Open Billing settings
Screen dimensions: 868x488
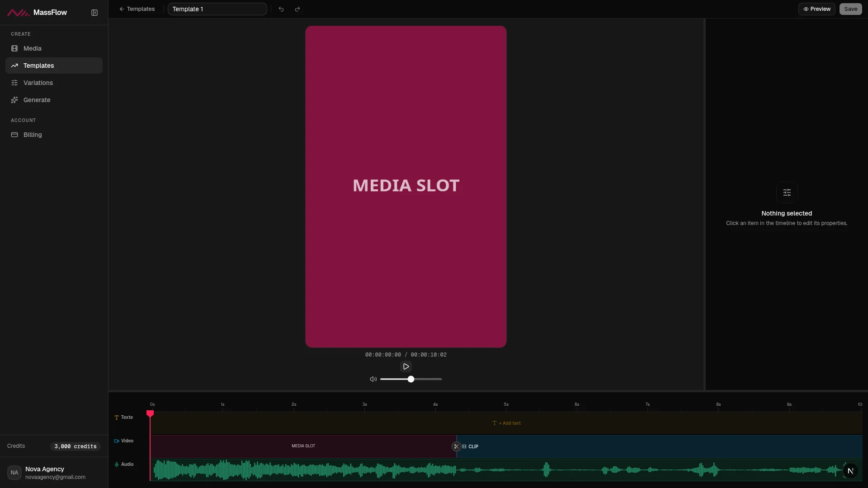[x=54, y=135]
